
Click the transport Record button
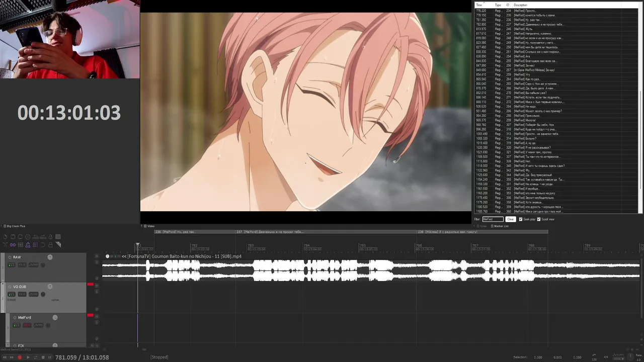tap(20, 357)
